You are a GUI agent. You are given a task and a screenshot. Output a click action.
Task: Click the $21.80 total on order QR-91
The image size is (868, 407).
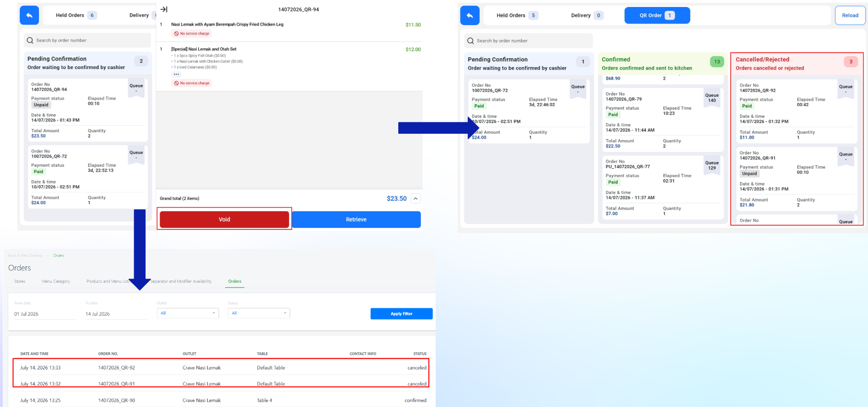point(747,205)
